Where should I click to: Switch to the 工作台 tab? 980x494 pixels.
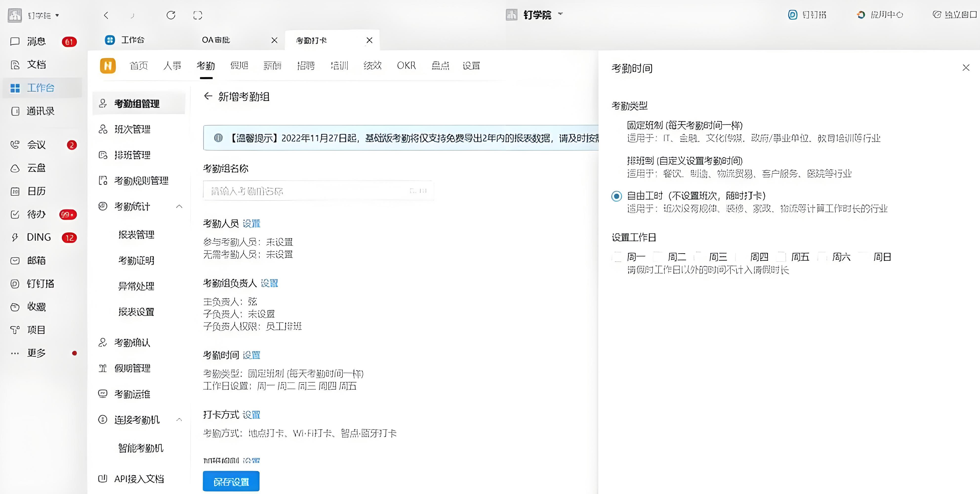click(125, 40)
